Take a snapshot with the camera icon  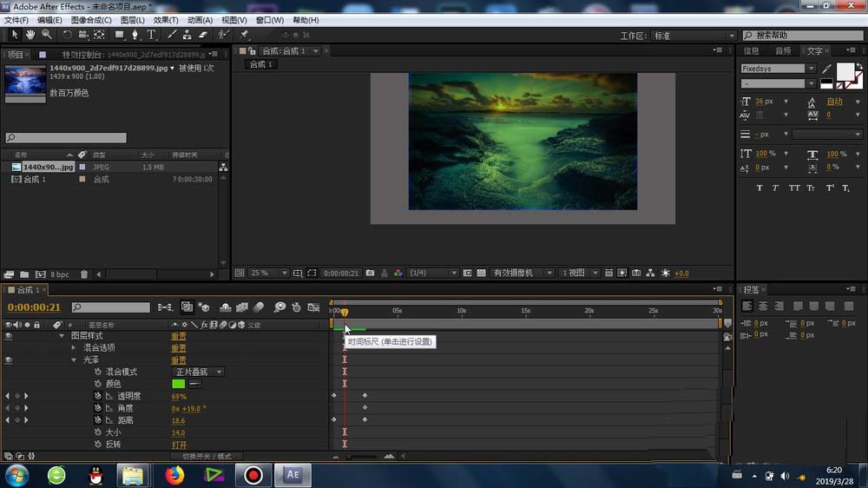click(370, 273)
